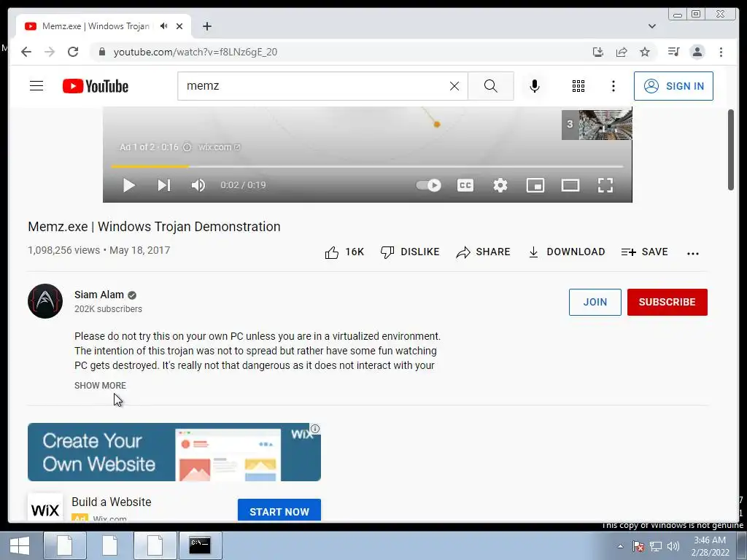Open Chrome profile avatar
Screen dimensions: 747x560
point(697,52)
